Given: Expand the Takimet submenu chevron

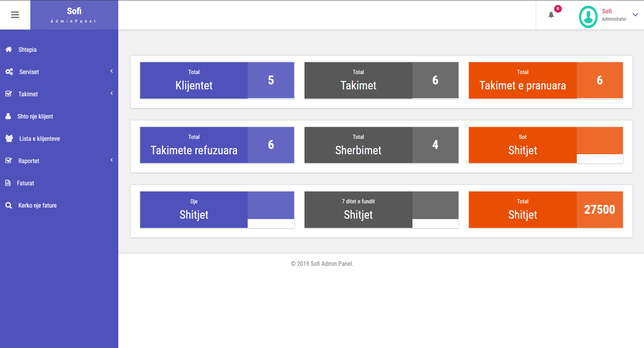Looking at the screenshot, I should click(111, 93).
